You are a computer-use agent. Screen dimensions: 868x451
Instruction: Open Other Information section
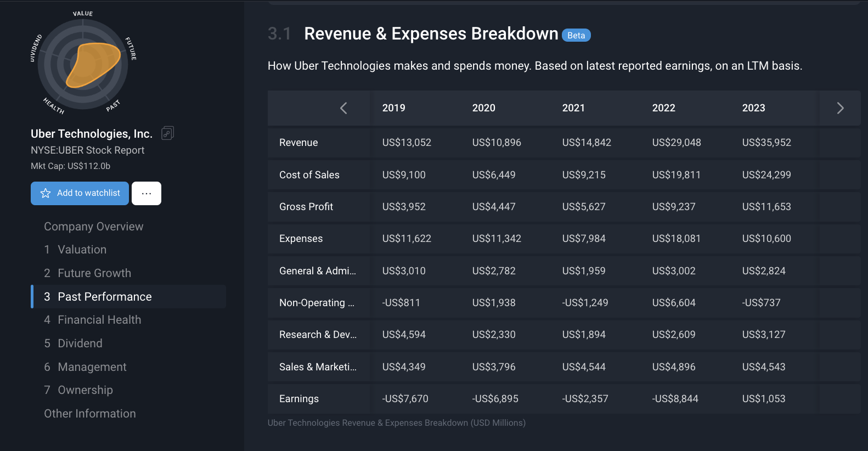(90, 414)
